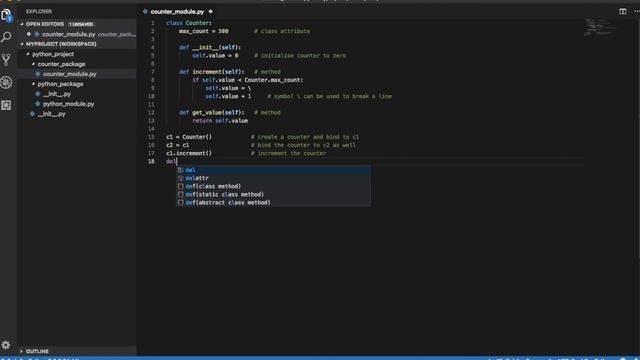This screenshot has width=640, height=360.
Task: Open the Source Control view
Action: 6,60
